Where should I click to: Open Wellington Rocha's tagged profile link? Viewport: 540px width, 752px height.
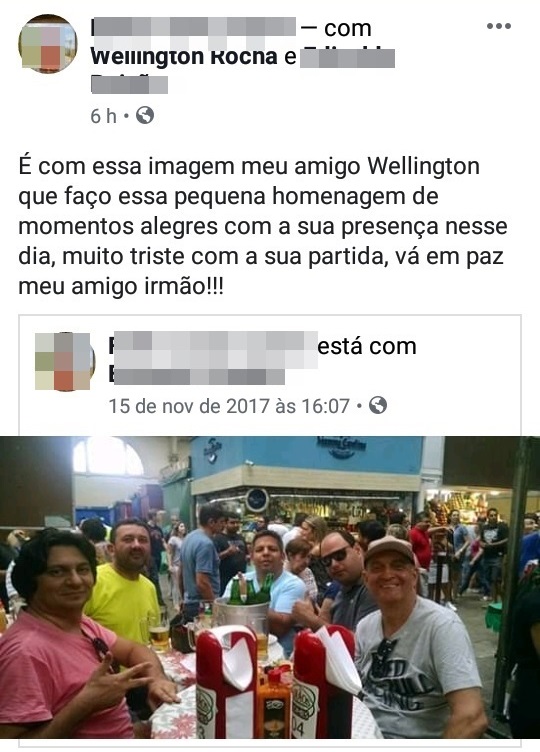(184, 57)
